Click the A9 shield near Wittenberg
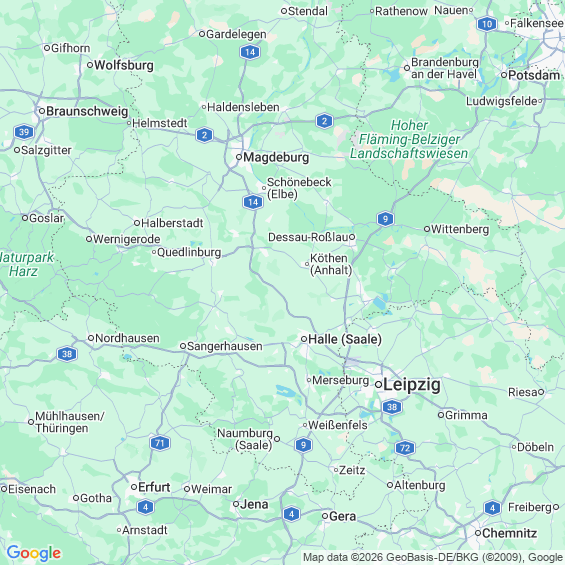 [x=385, y=219]
